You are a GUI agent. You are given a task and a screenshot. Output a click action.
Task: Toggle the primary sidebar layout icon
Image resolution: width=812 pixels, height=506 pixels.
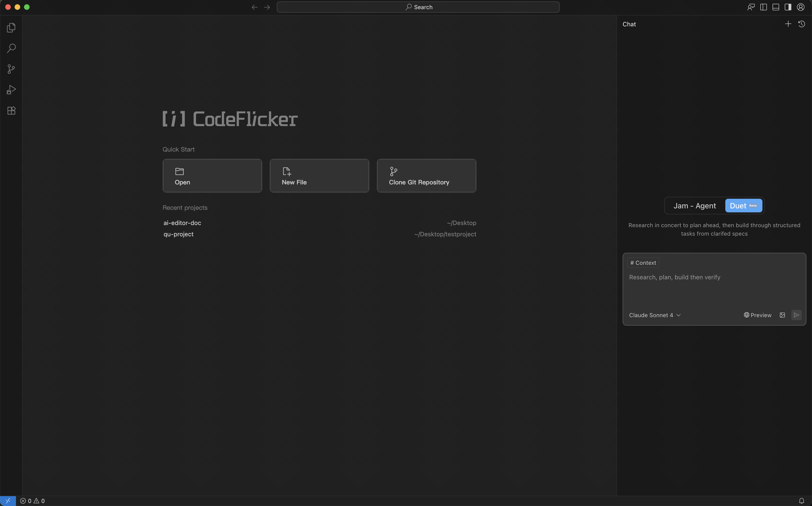coord(763,7)
